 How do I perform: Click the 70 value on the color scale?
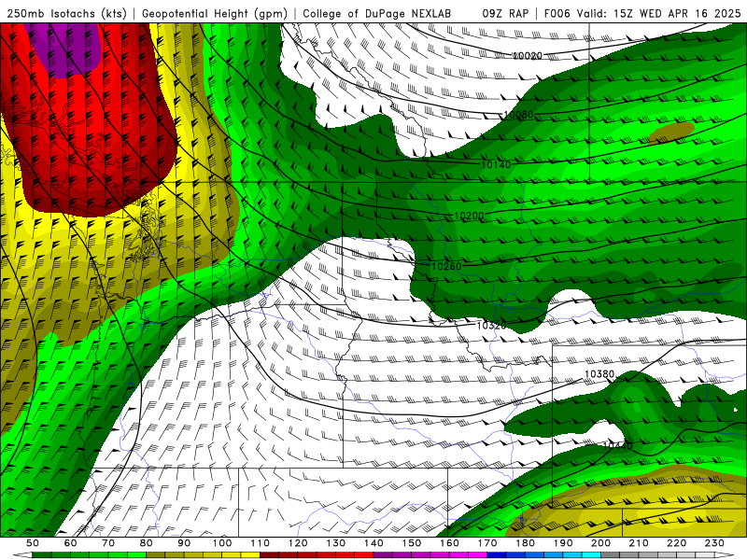(x=108, y=543)
